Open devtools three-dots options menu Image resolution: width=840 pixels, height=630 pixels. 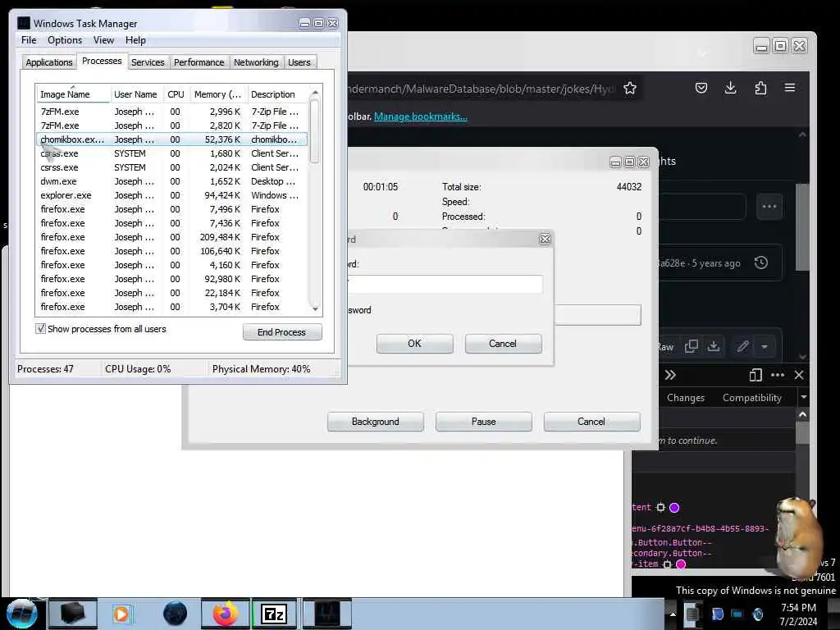point(778,375)
